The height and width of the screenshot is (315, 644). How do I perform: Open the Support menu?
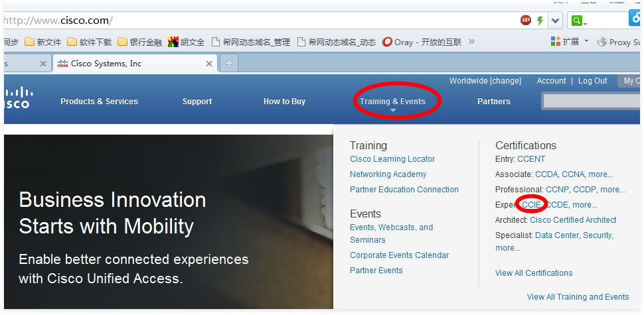pyautogui.click(x=197, y=101)
